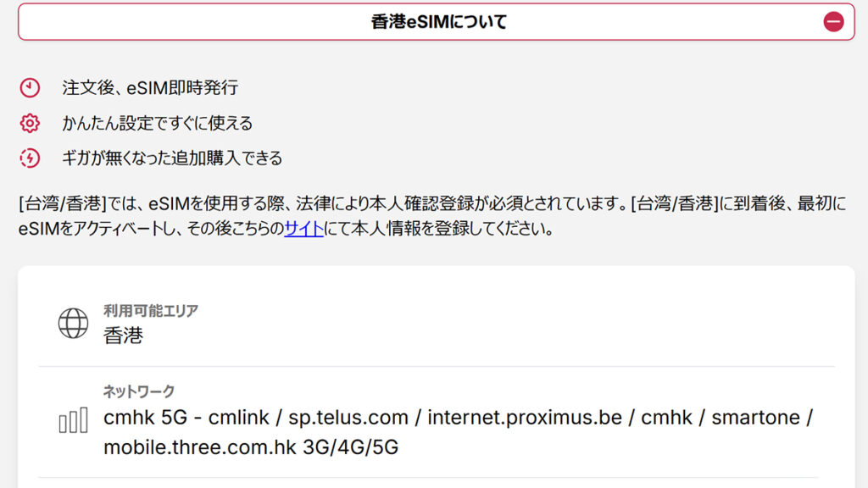Click the ギガが無くなった追加購入できる text
Image resolution: width=868 pixels, height=488 pixels.
click(x=172, y=158)
